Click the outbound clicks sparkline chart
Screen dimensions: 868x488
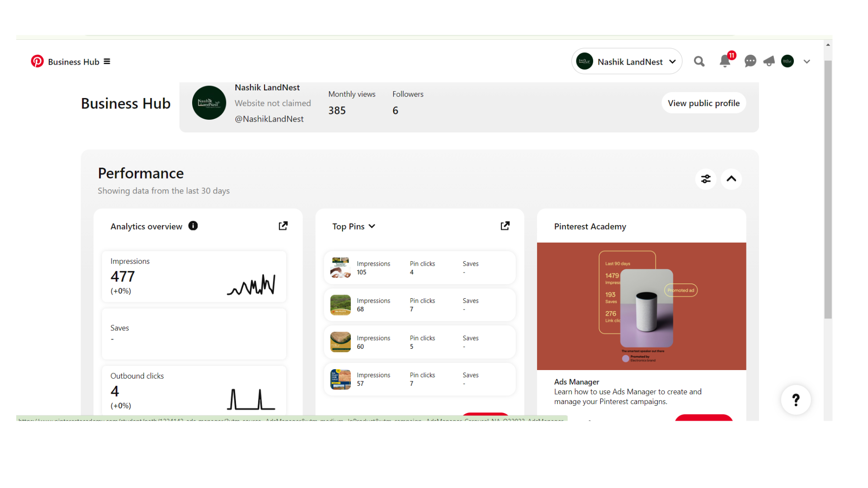(251, 399)
